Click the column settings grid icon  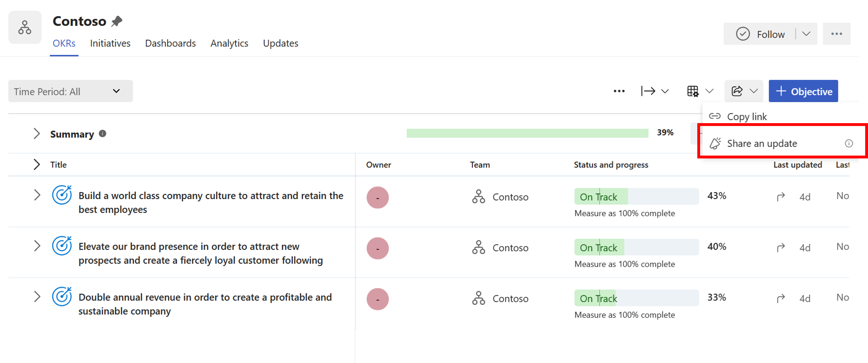[693, 91]
